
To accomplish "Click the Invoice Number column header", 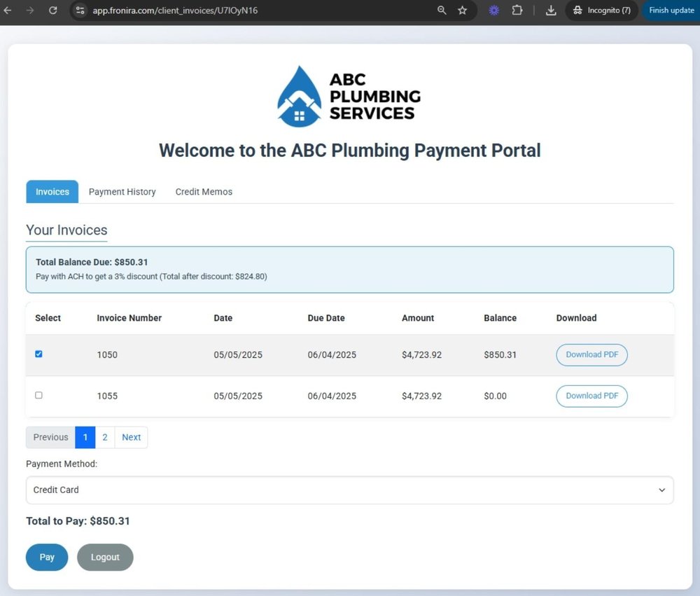I will point(129,318).
